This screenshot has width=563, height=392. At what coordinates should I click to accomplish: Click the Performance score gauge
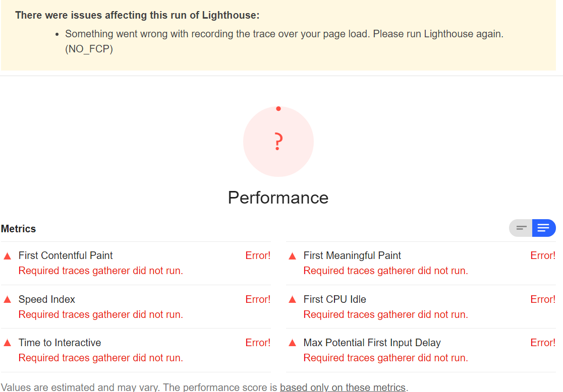click(278, 141)
